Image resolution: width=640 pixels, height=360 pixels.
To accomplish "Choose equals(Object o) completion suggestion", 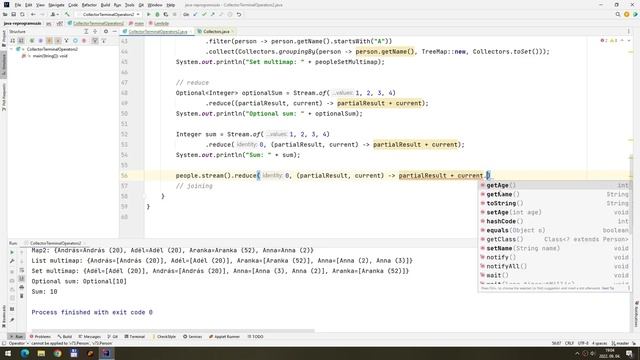I will [555, 230].
